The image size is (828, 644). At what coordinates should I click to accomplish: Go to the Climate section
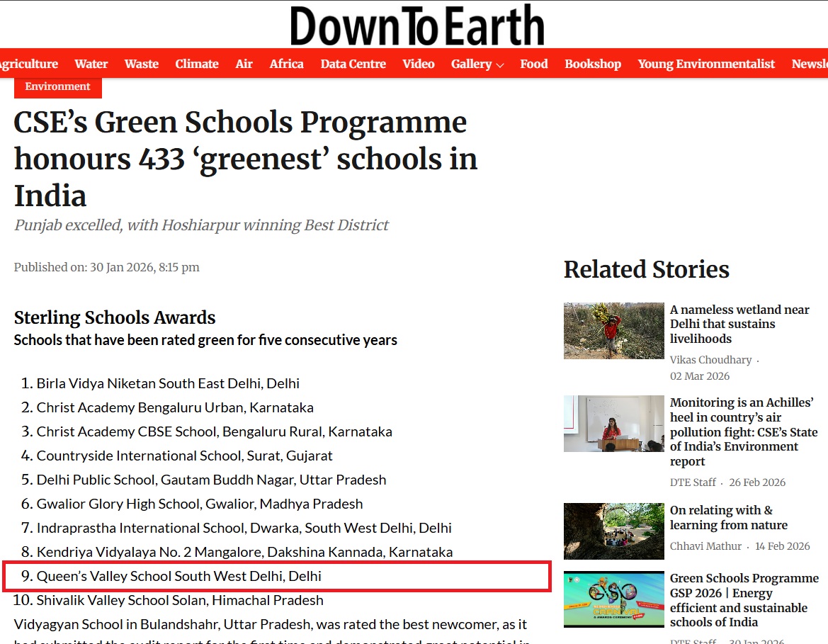coord(197,64)
